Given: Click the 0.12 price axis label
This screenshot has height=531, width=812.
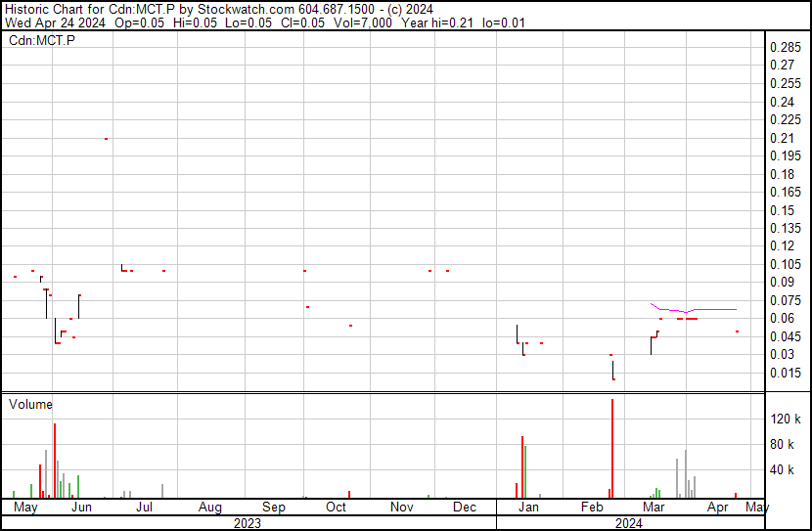Looking at the screenshot, I should click(x=782, y=245).
